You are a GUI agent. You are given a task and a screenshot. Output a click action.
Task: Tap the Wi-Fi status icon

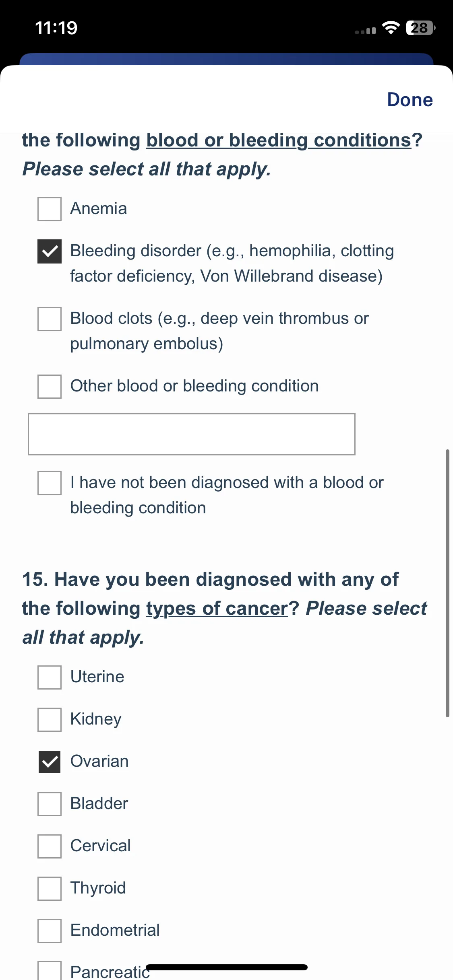pos(390,28)
